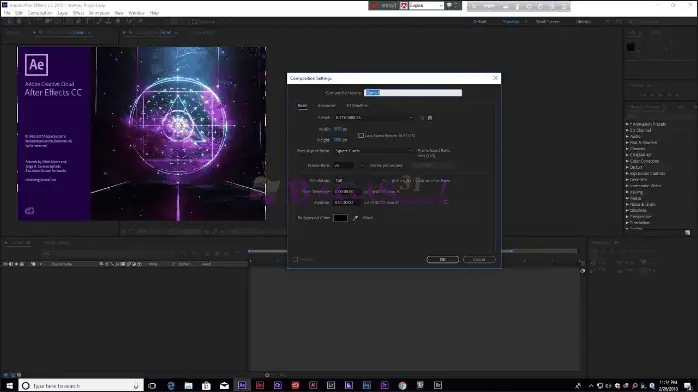Open the Background Color swatch
This screenshot has height=392, width=698.
pyautogui.click(x=341, y=218)
